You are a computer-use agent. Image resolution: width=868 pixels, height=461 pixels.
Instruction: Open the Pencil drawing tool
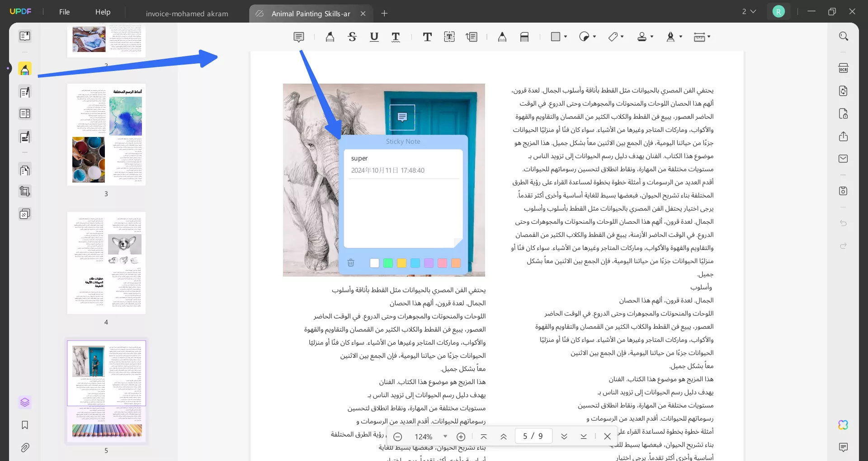coord(502,37)
